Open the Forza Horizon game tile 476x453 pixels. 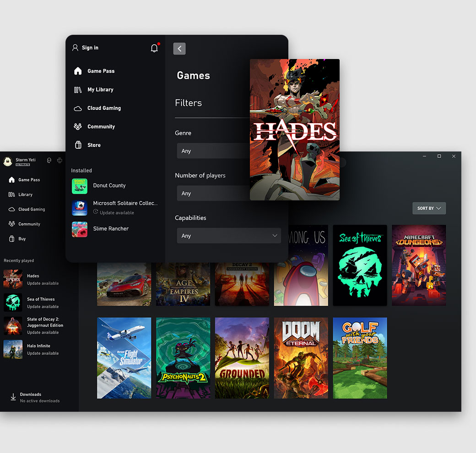click(124, 284)
